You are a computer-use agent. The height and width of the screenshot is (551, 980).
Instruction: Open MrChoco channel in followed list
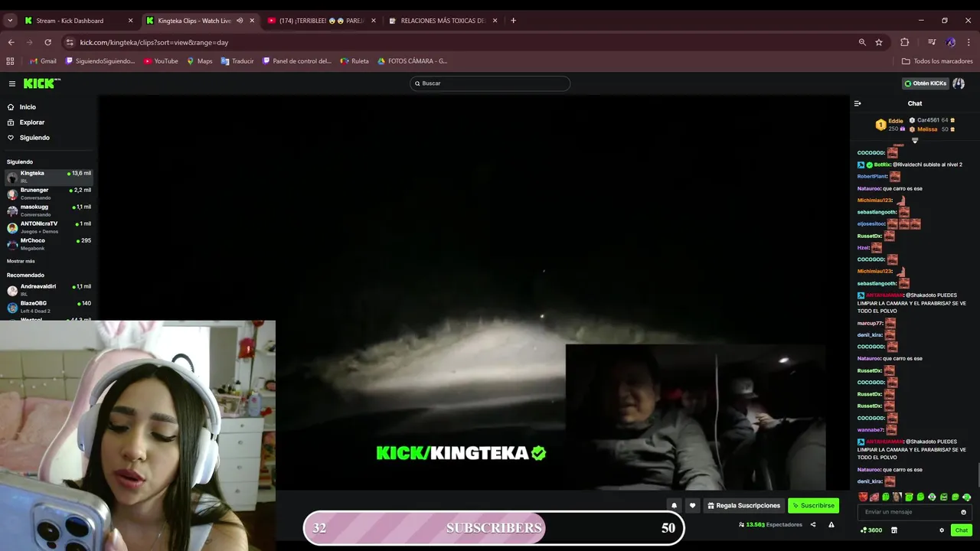pyautogui.click(x=49, y=244)
